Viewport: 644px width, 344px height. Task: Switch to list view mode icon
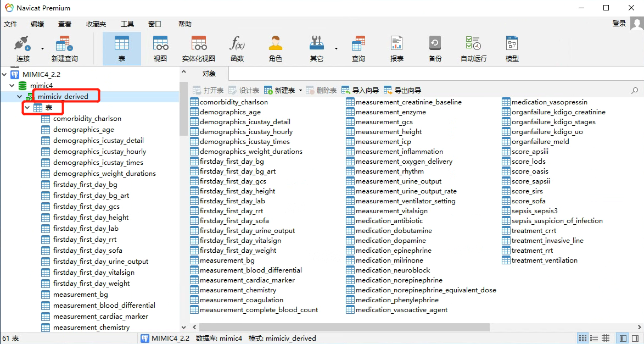click(583, 339)
